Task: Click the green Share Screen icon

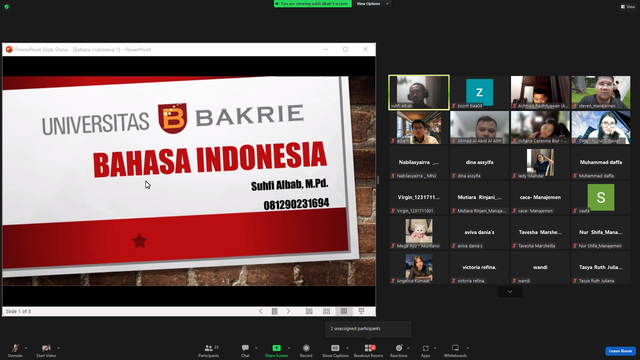Action: click(x=276, y=348)
